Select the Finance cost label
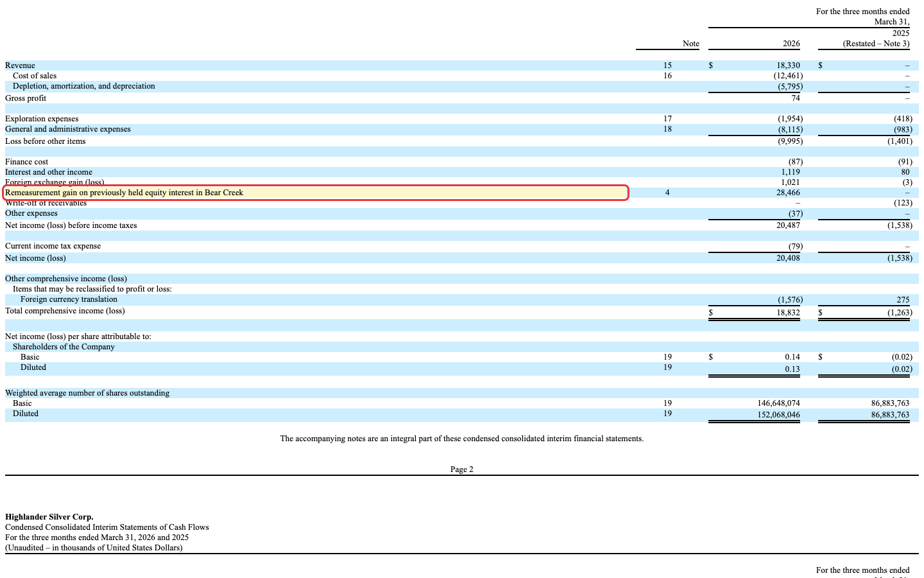The width and height of the screenshot is (924, 578). 26,162
